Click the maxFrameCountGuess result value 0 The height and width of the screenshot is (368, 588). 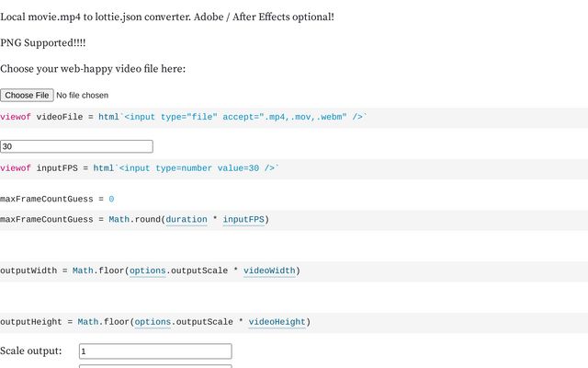pos(111,199)
